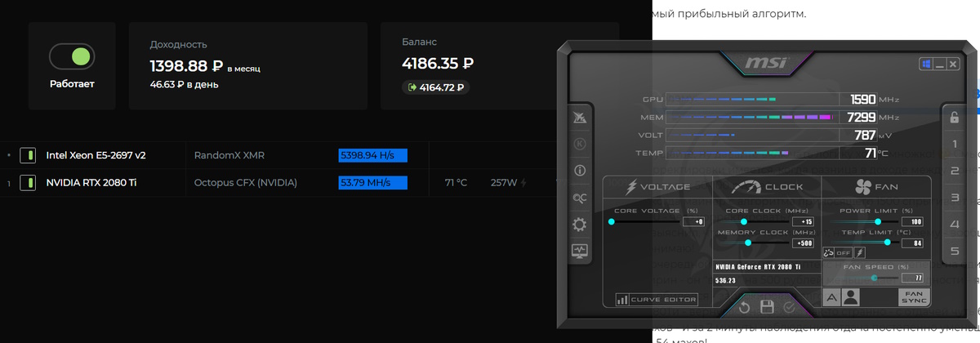The width and height of the screenshot is (980, 343).
Task: Toggle the power/temp link OFF switch
Action: click(836, 253)
